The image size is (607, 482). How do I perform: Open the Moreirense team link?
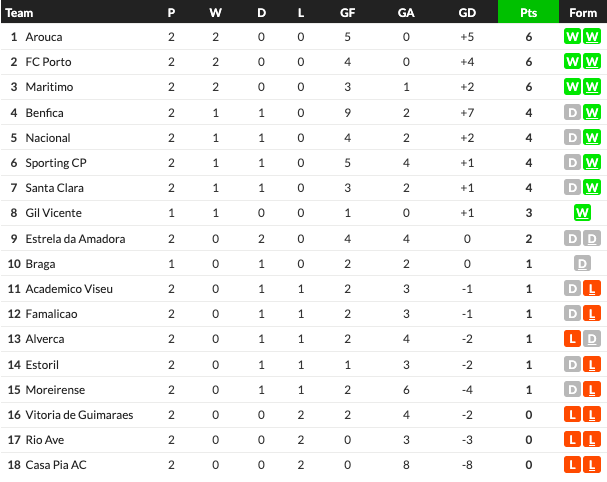55,390
